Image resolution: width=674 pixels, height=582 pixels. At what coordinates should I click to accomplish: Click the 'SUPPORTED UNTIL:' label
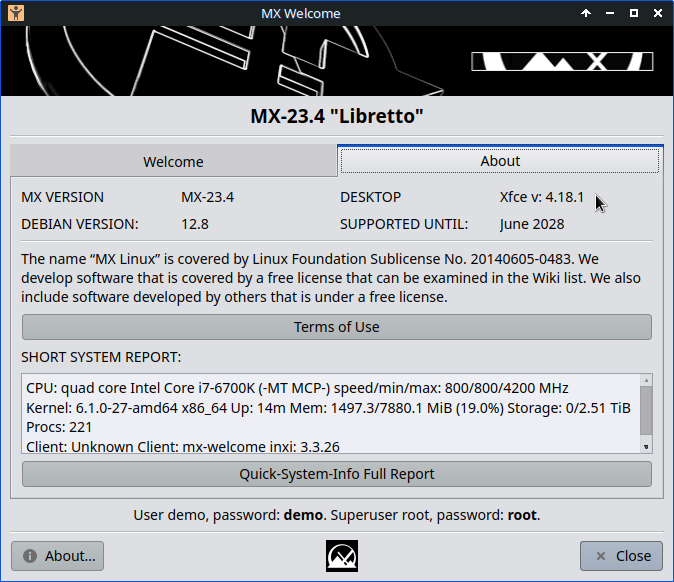pyautogui.click(x=404, y=224)
